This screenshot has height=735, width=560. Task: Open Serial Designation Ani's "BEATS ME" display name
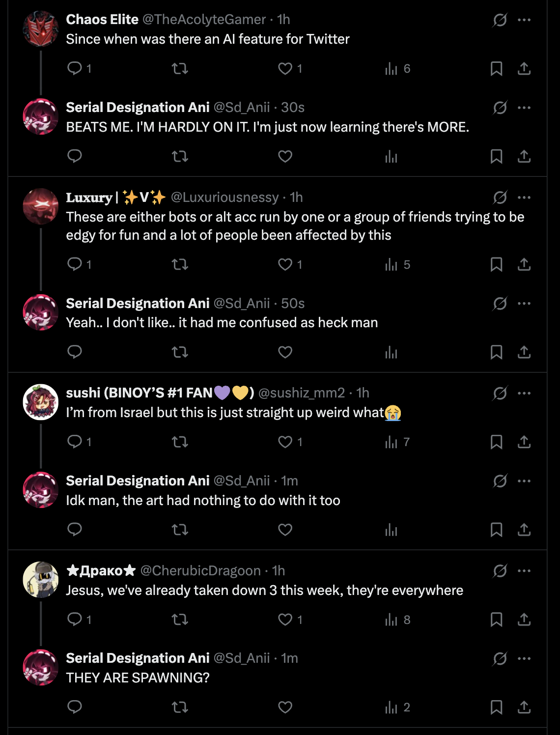138,108
